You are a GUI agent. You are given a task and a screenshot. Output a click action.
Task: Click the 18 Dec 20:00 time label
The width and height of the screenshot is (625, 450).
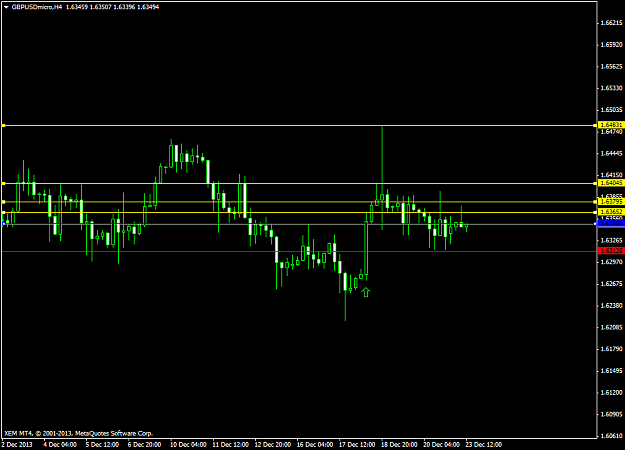[x=399, y=444]
